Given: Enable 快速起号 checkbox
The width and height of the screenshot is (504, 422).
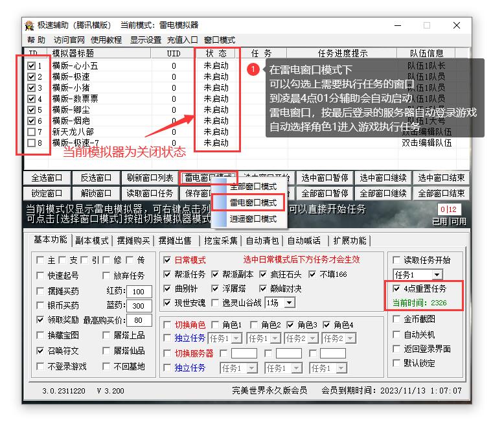Looking at the screenshot, I should 40,275.
